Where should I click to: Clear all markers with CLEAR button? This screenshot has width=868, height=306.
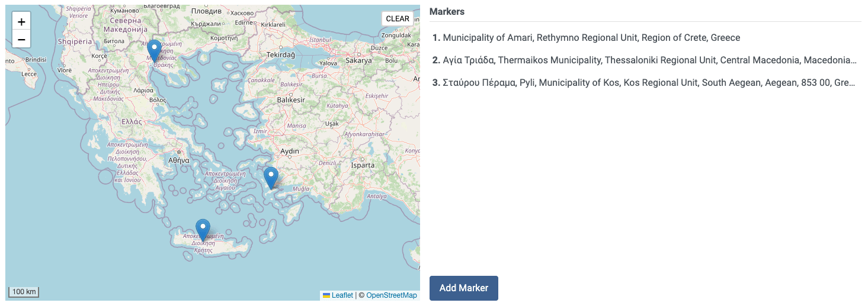click(398, 18)
